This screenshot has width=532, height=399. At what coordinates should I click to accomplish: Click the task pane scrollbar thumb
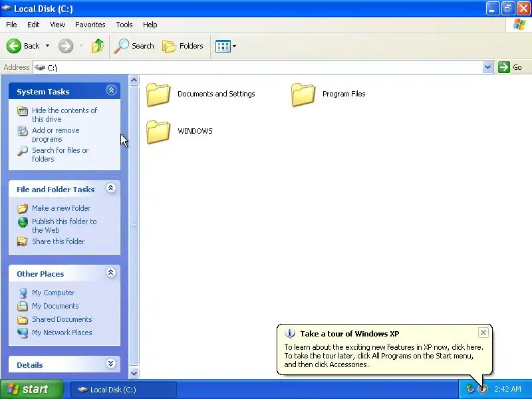click(134, 225)
